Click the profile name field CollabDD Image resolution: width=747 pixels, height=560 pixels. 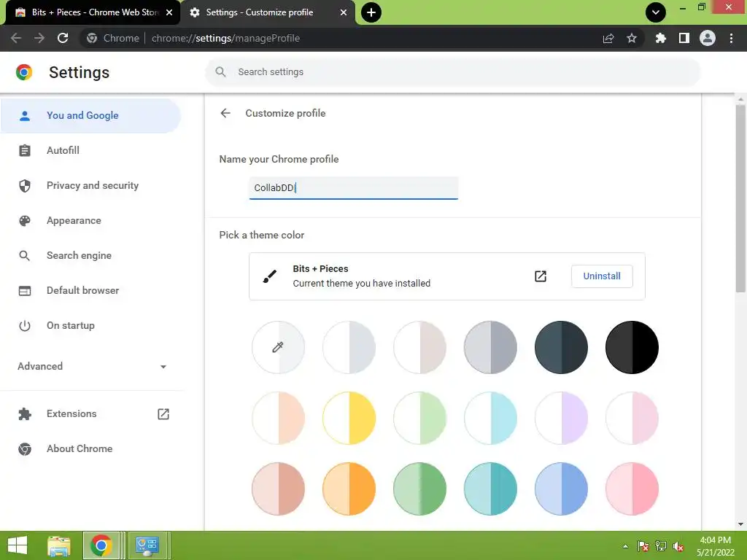coord(354,187)
